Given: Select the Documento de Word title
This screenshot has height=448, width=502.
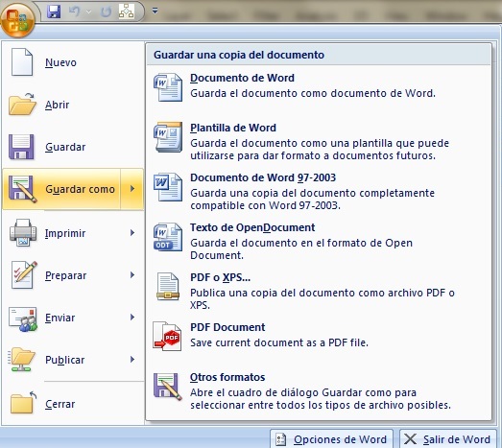Looking at the screenshot, I should pyautogui.click(x=242, y=78).
